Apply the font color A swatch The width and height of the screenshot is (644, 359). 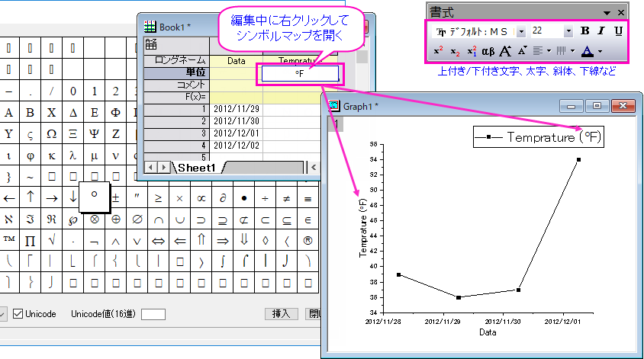point(588,51)
